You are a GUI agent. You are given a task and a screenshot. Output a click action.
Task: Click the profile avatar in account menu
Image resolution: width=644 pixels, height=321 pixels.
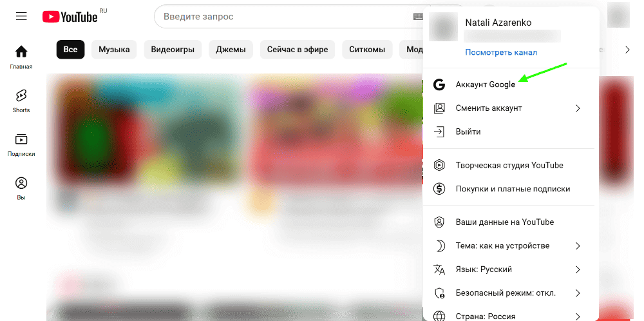(x=443, y=27)
